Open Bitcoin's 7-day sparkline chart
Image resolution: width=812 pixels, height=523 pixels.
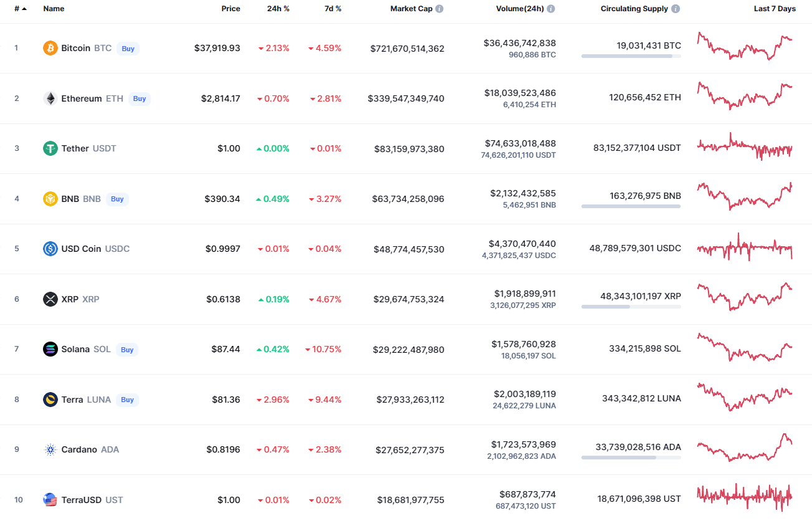pyautogui.click(x=745, y=46)
